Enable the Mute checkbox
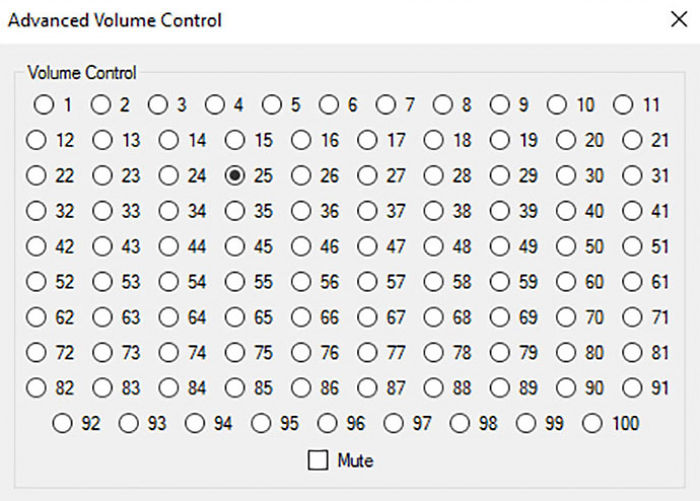 click(318, 460)
